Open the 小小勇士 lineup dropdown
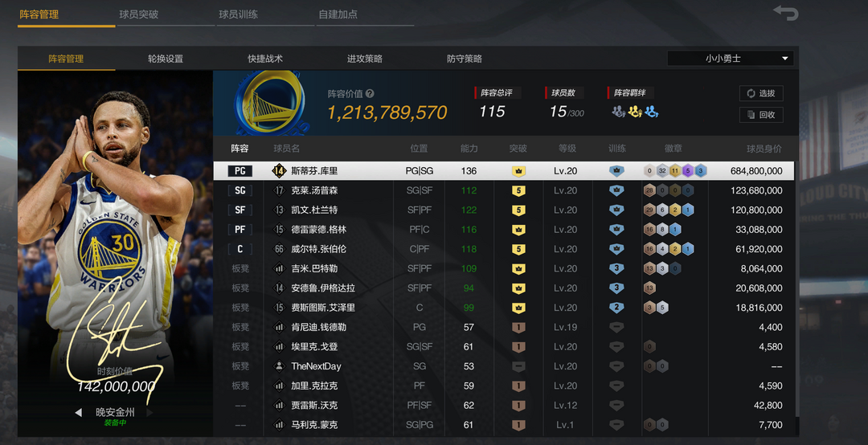This screenshot has height=445, width=868. (x=730, y=59)
